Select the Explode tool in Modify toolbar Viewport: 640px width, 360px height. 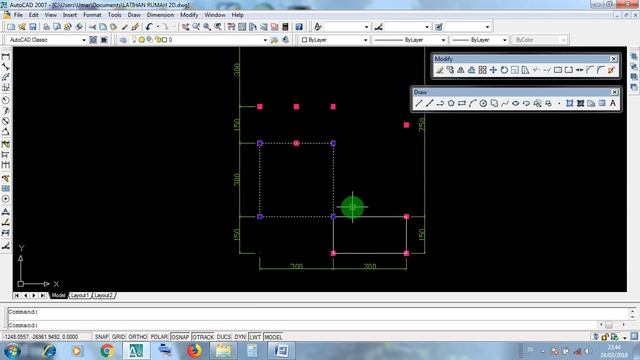click(611, 70)
